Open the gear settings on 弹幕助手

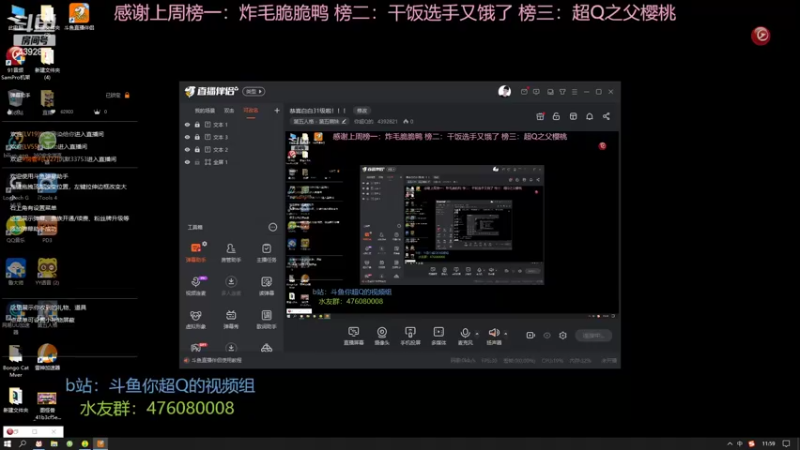[205, 244]
